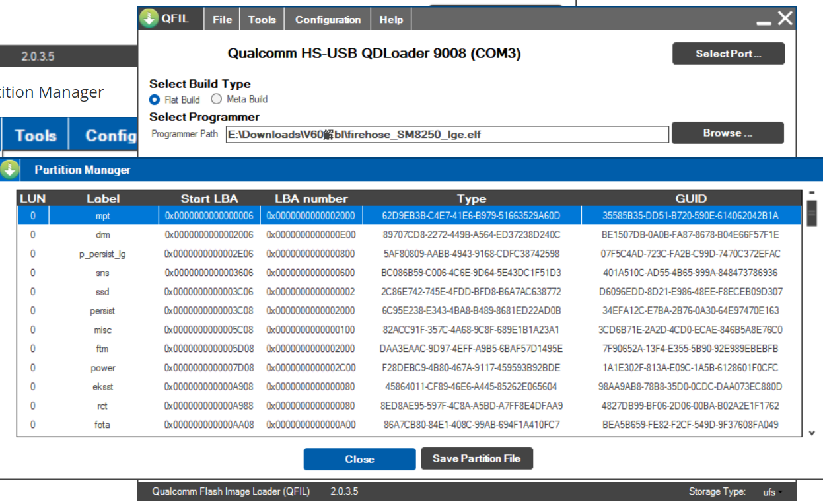This screenshot has width=823, height=504.
Task: Click the Programmer Path input field
Action: pos(447,135)
